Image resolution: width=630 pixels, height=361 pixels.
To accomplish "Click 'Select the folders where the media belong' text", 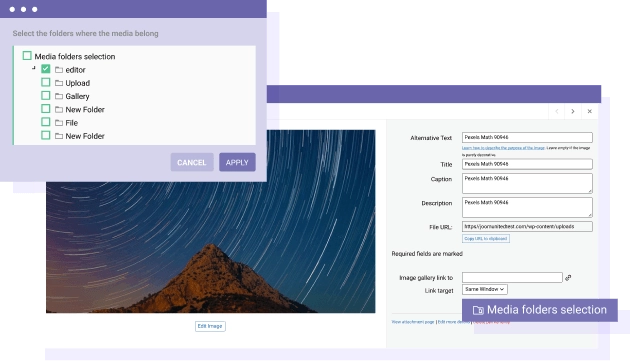I will [85, 33].
